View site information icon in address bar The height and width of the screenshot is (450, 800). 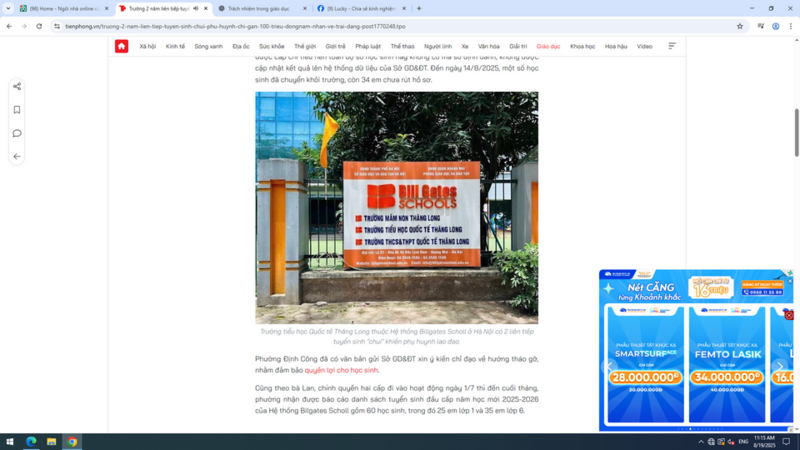click(57, 27)
